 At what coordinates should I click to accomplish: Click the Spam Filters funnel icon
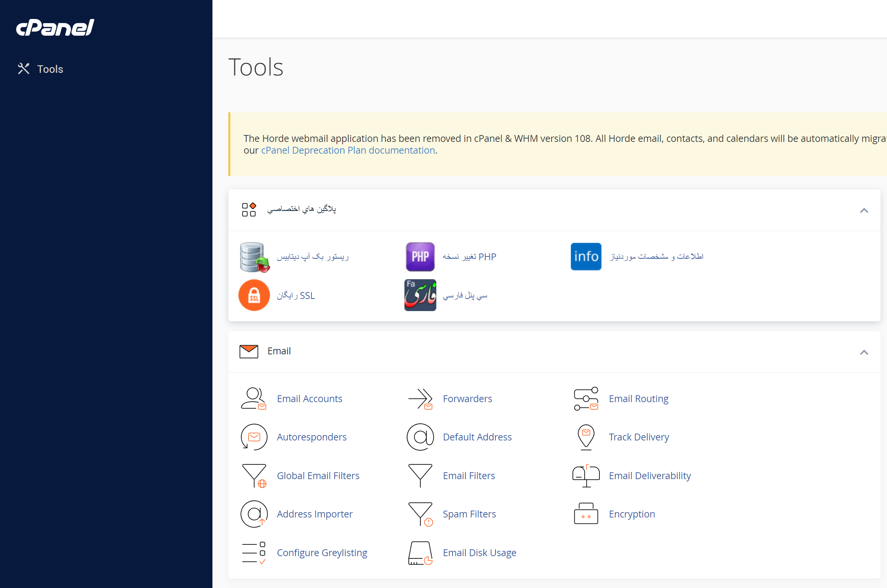tap(420, 514)
